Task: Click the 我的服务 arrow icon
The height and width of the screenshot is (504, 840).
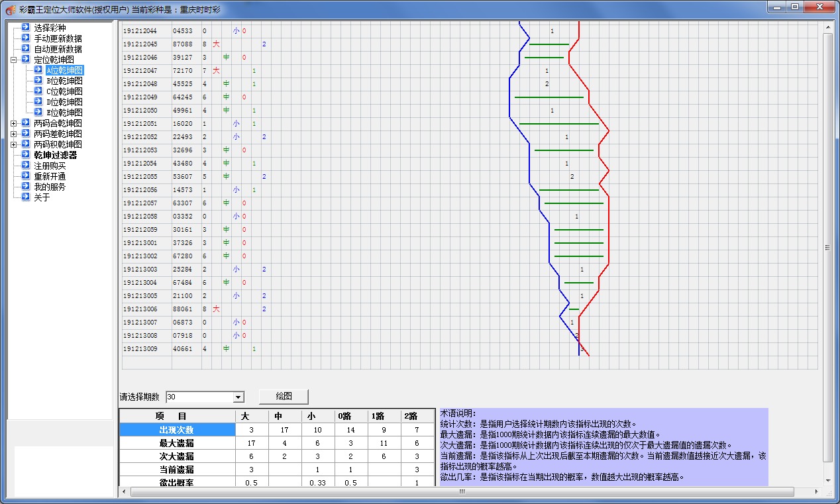Action: click(25, 187)
